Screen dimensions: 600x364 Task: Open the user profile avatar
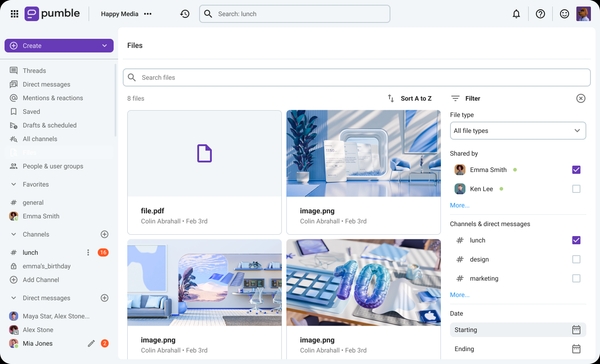(584, 14)
